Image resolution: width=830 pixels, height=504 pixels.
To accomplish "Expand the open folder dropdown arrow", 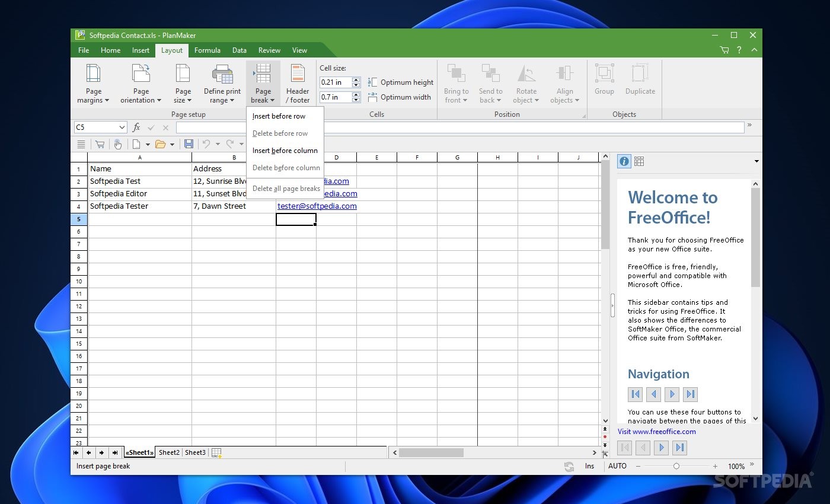I will coord(172,144).
